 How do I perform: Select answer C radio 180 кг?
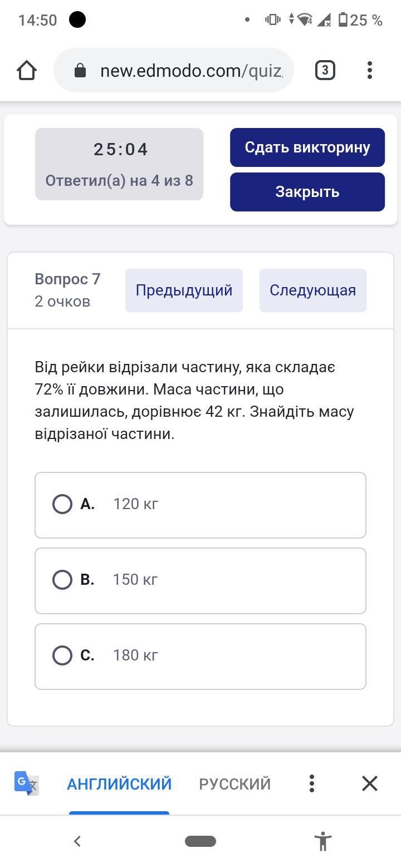coord(62,655)
